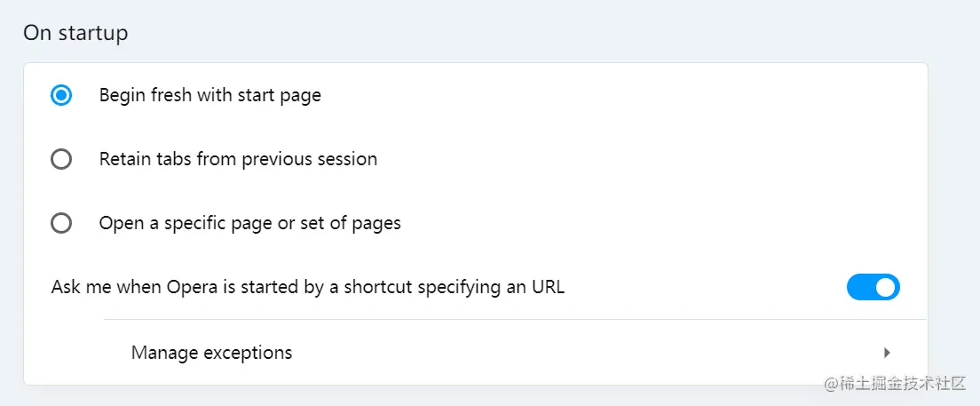Click the empty circle next to Retain tabs
This screenshot has height=406, width=980.
(x=61, y=160)
